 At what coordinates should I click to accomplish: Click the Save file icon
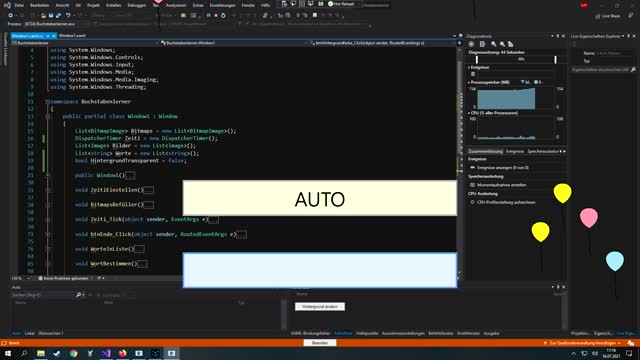point(51,16)
